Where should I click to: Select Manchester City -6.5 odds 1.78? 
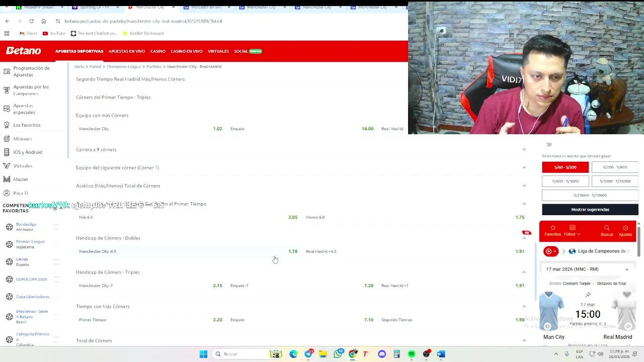[x=188, y=251]
